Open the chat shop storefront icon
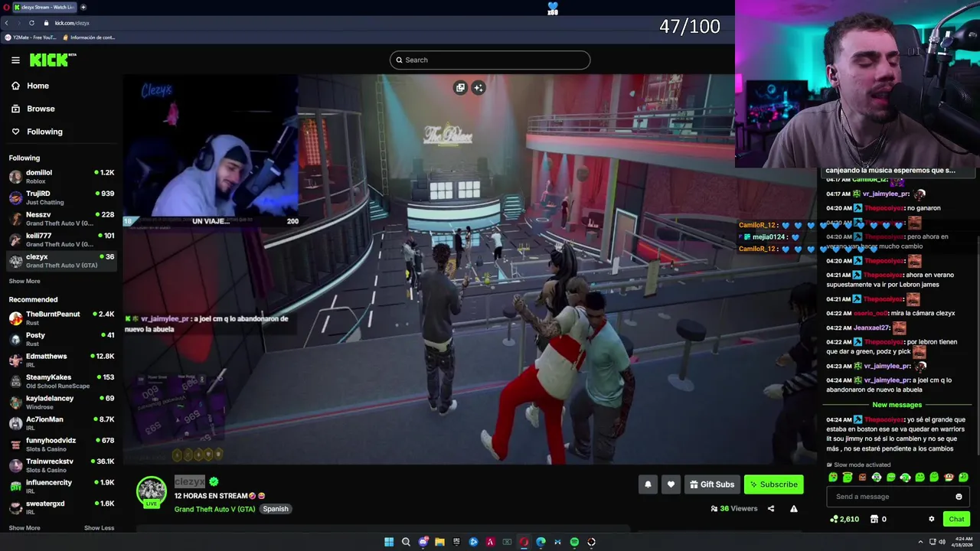This screenshot has width=980, height=551. [874, 519]
